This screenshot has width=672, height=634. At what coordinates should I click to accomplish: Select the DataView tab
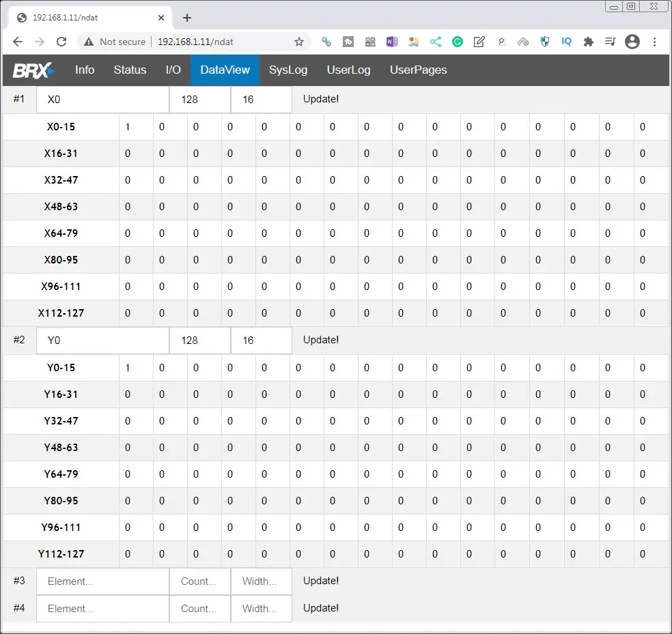[x=225, y=70]
